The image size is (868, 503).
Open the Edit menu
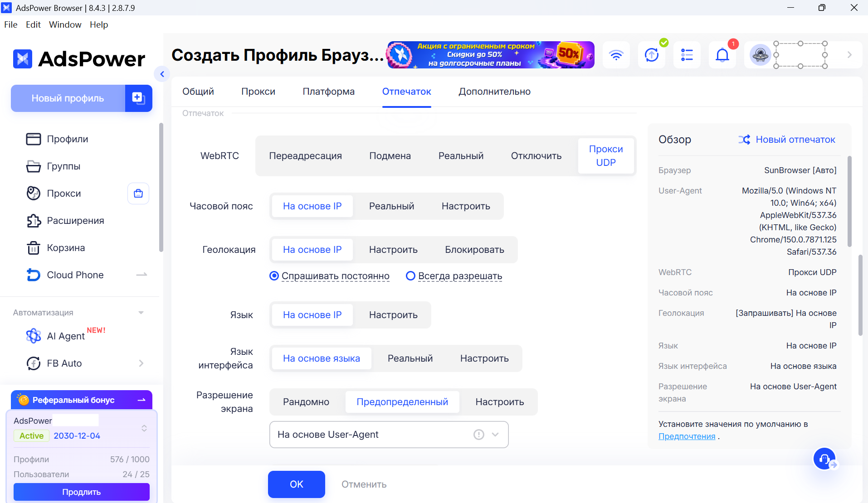coord(33,24)
